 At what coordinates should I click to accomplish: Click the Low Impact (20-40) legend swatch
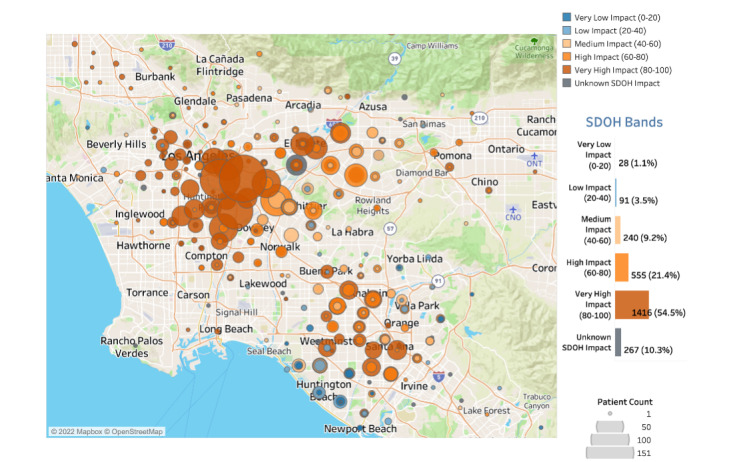pos(567,30)
